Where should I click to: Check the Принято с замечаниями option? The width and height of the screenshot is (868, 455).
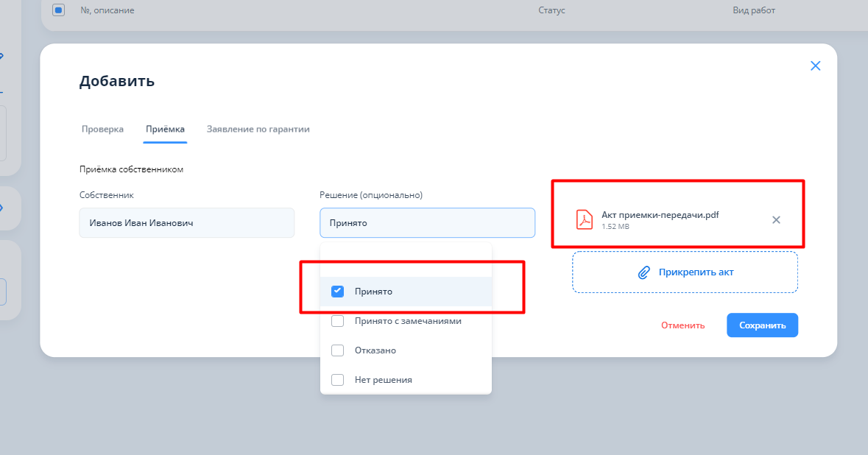(338, 321)
